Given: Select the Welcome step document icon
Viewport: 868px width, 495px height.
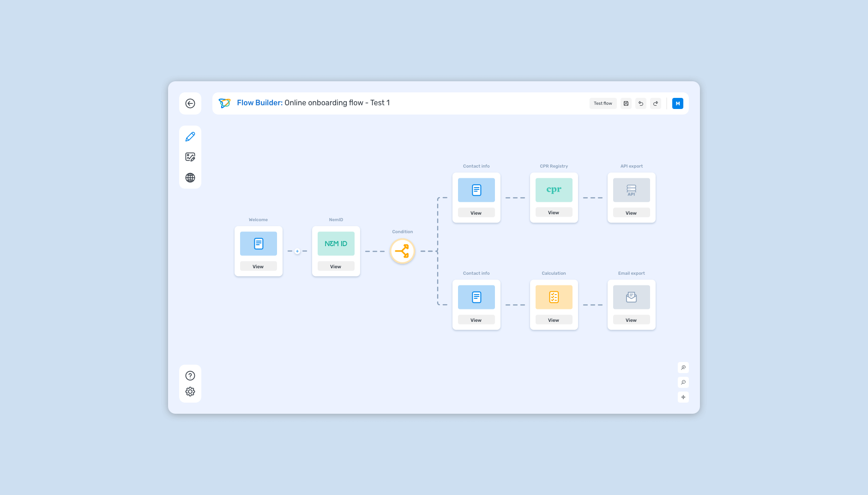Looking at the screenshot, I should [259, 244].
